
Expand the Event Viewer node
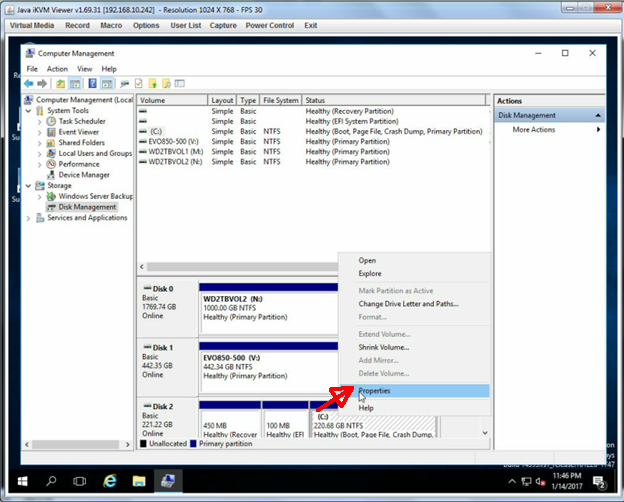[x=39, y=132]
